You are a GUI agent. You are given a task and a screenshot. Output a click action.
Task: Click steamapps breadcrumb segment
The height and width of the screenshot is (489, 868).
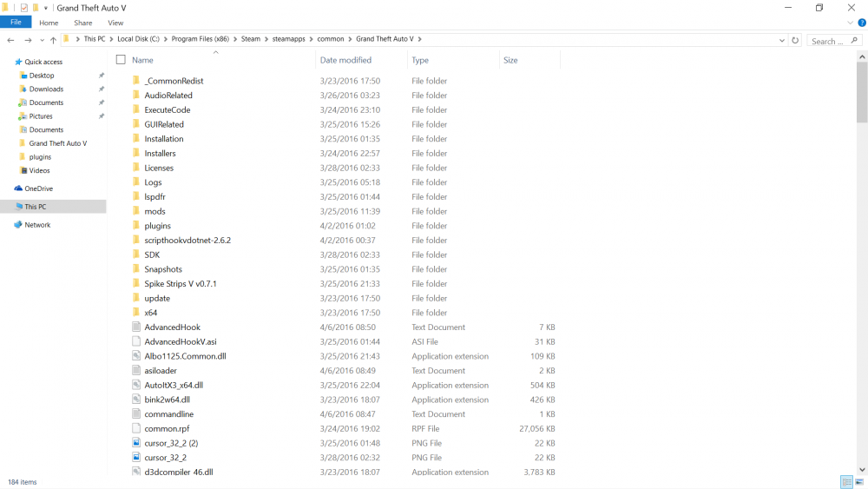tap(288, 39)
